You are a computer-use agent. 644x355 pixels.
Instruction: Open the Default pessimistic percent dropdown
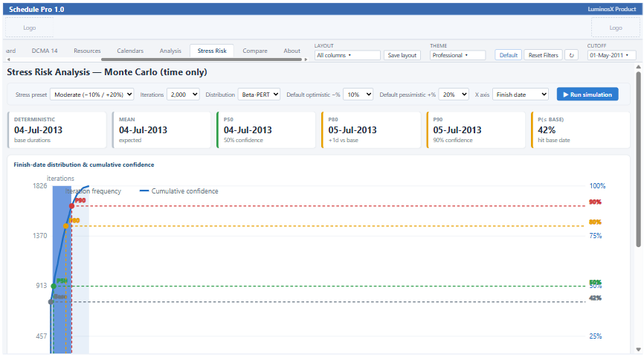click(454, 95)
